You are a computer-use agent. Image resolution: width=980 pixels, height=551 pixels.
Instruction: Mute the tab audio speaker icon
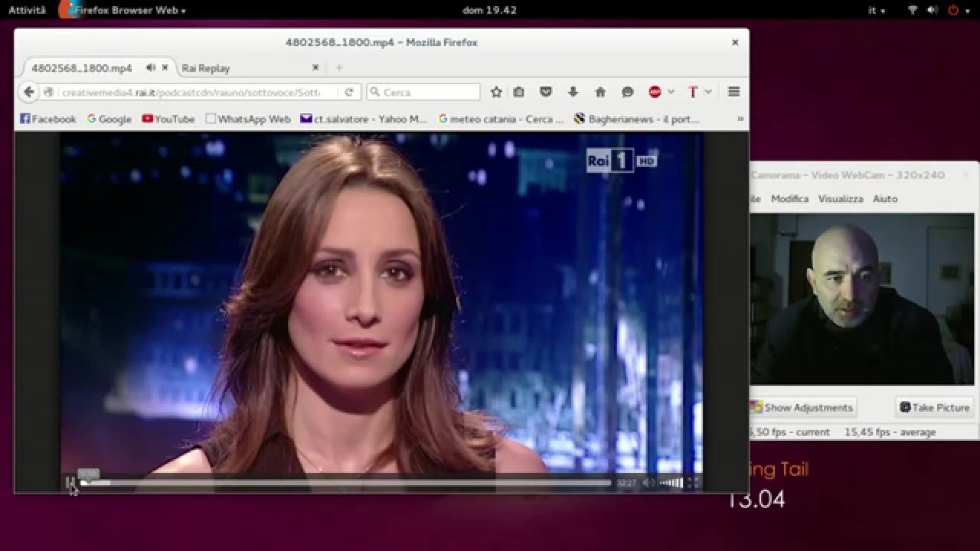click(x=151, y=67)
